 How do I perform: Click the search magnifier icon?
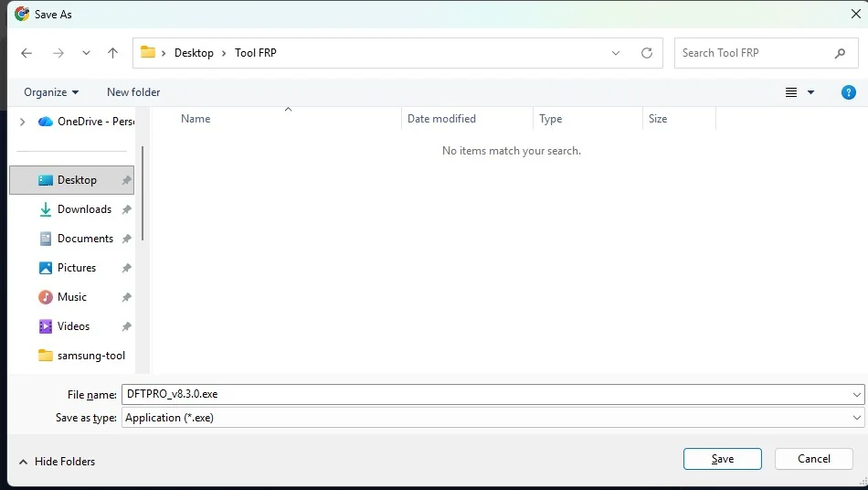click(x=840, y=53)
